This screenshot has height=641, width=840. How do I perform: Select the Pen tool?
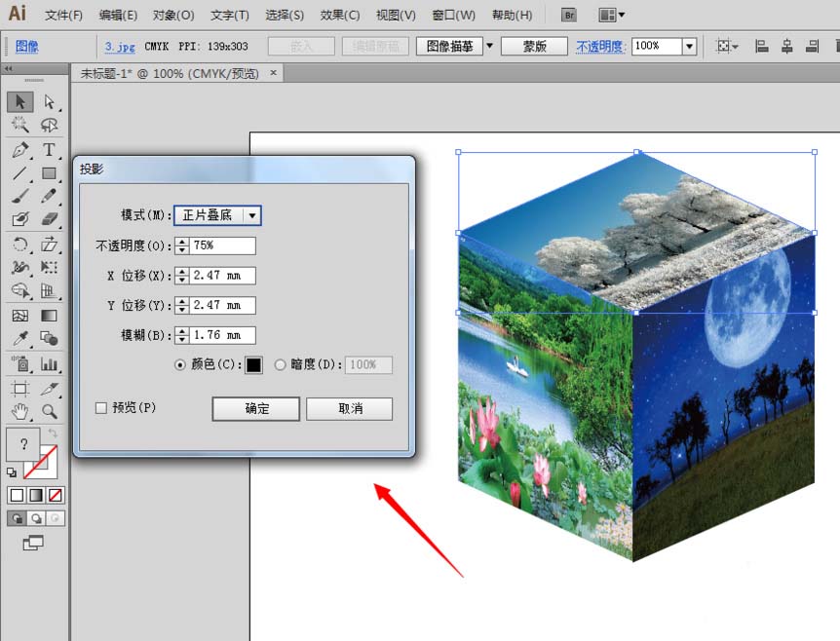click(20, 150)
